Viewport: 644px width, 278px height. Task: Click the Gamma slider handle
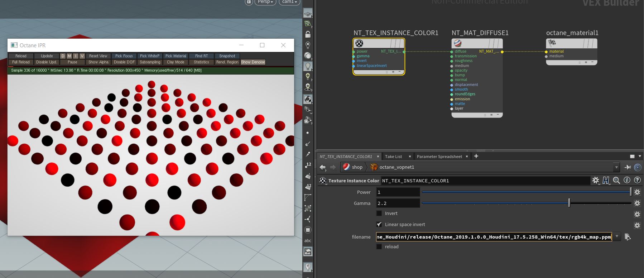pyautogui.click(x=569, y=203)
